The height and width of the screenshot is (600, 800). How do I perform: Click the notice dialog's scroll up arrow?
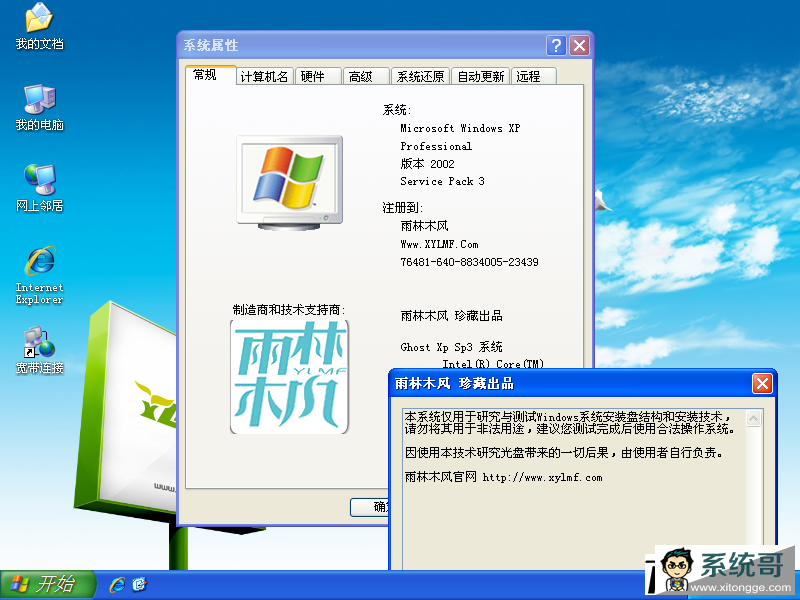click(754, 419)
